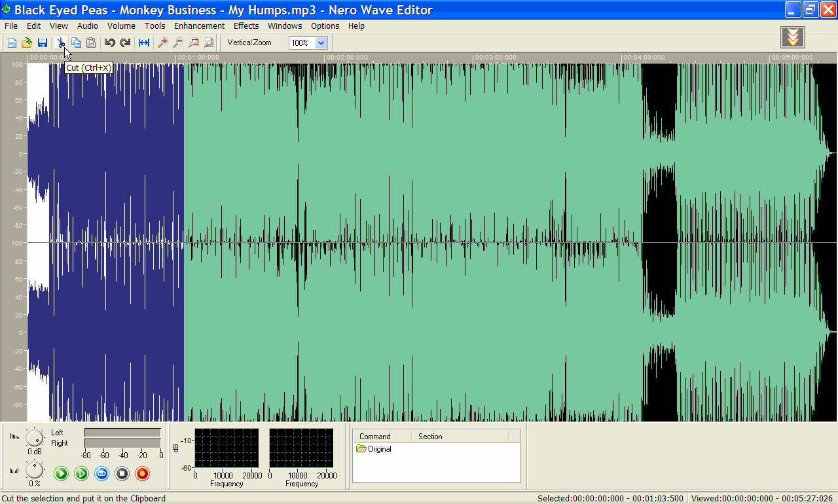This screenshot has width=838, height=504.
Task: Open the Volume menu
Action: pos(121,26)
